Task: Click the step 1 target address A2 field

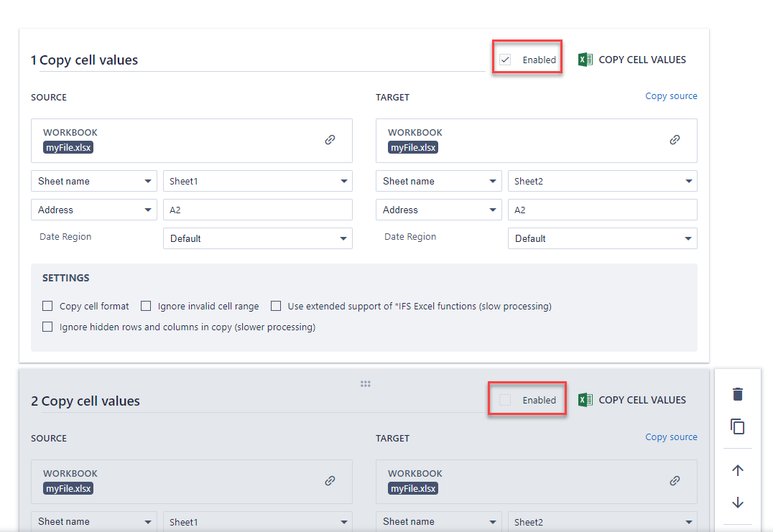Action: 602,210
